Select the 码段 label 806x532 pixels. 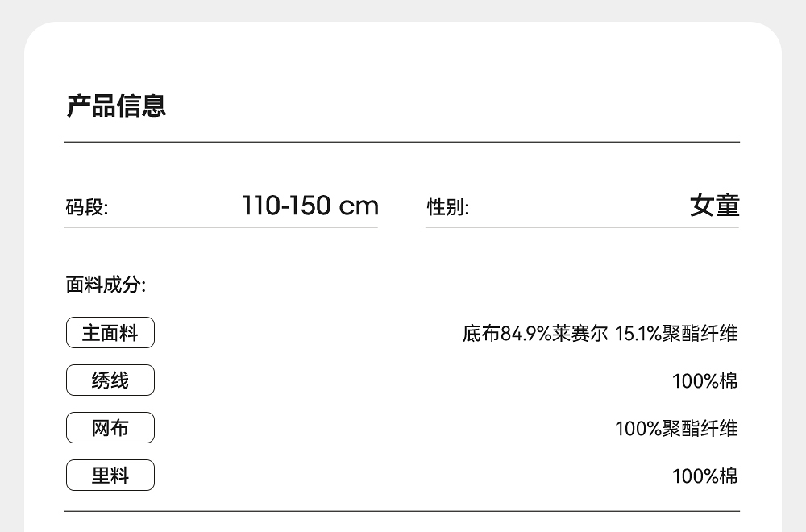click(86, 208)
